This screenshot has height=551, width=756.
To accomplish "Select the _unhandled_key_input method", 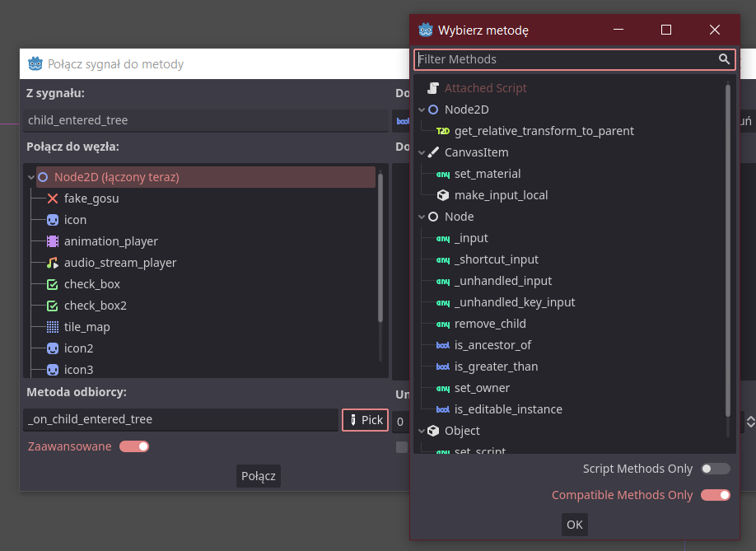I will [x=515, y=302].
